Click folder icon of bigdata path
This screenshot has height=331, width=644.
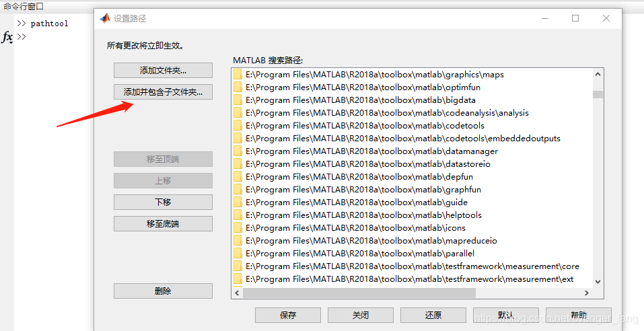tap(238, 100)
